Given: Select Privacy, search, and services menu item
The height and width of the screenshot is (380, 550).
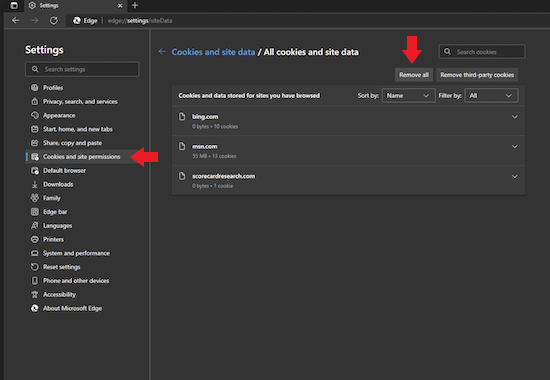Looking at the screenshot, I should (x=80, y=101).
